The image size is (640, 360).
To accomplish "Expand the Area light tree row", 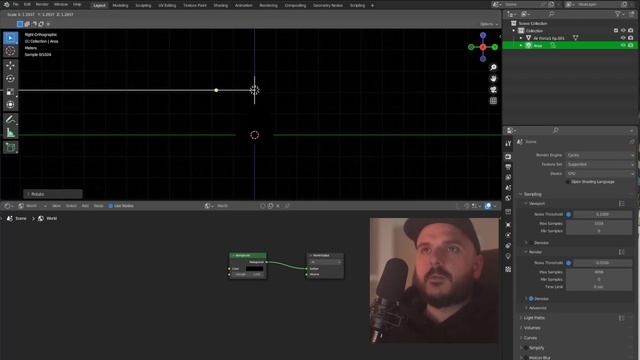I will point(521,45).
